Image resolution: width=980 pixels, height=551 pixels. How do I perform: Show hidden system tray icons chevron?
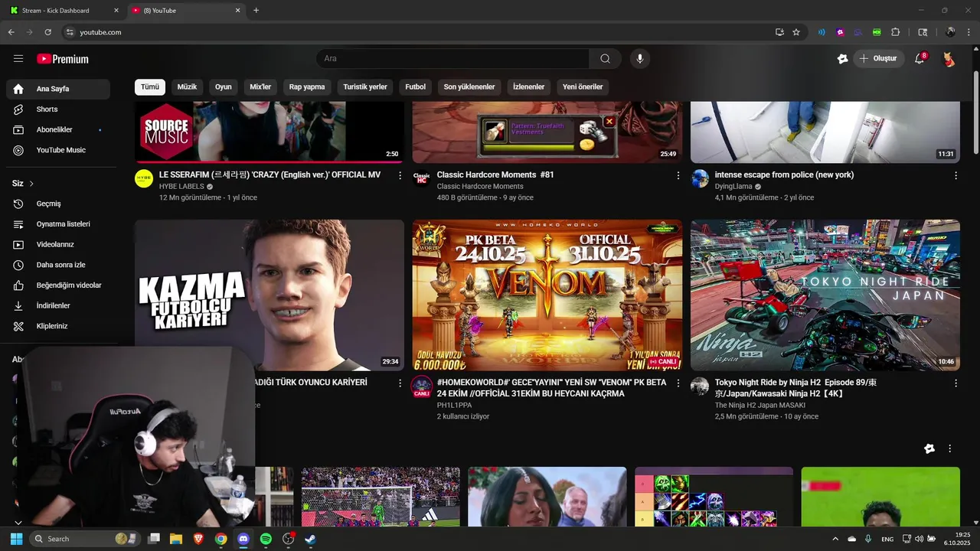point(835,539)
